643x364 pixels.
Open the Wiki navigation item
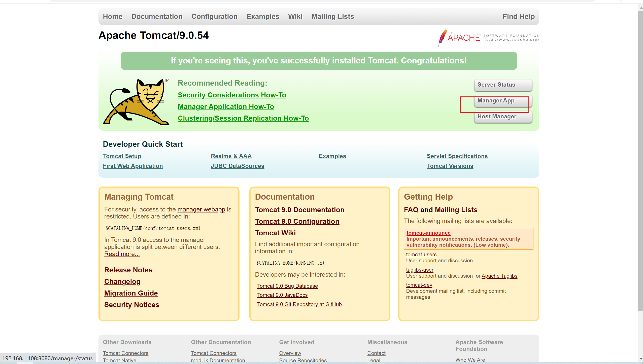[295, 17]
